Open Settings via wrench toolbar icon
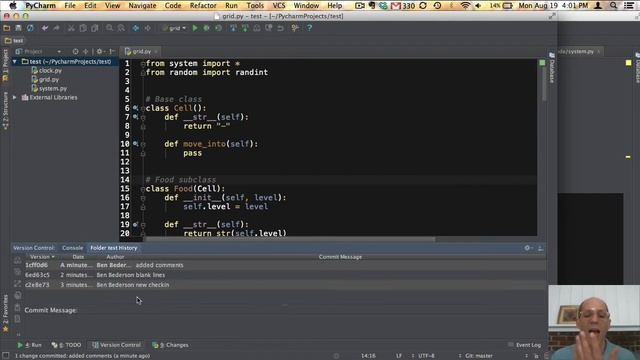This screenshot has height=360, width=640. 295,28
